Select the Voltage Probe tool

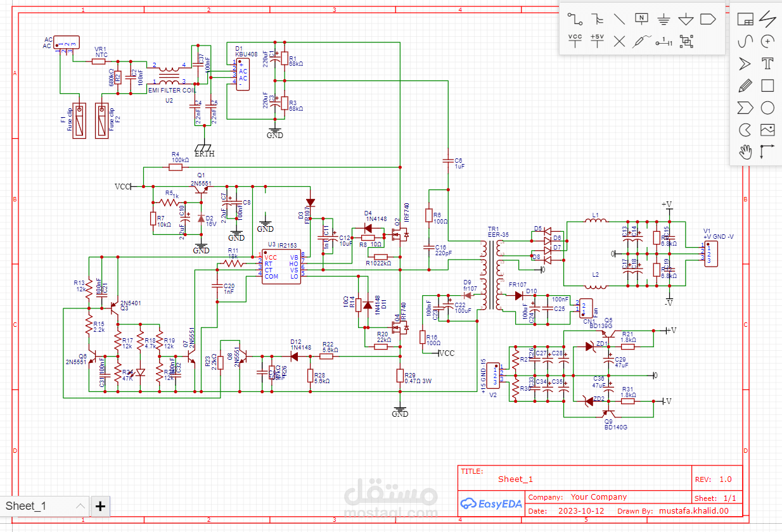642,41
